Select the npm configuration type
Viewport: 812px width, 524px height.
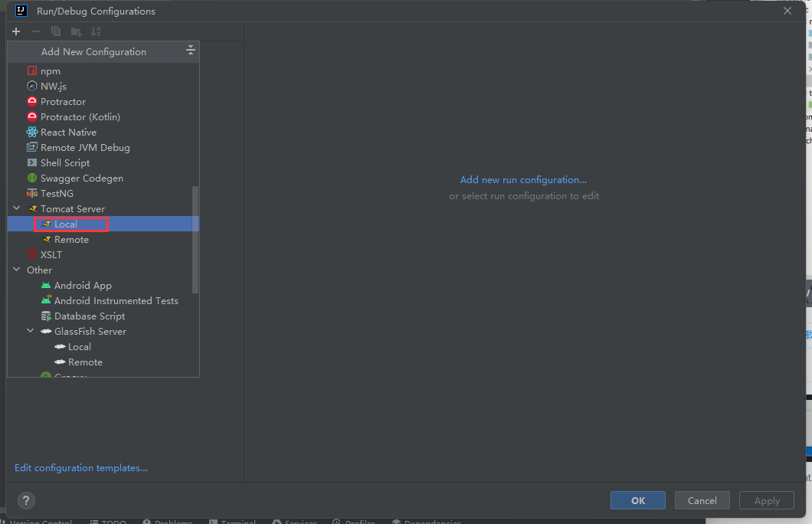tap(50, 70)
